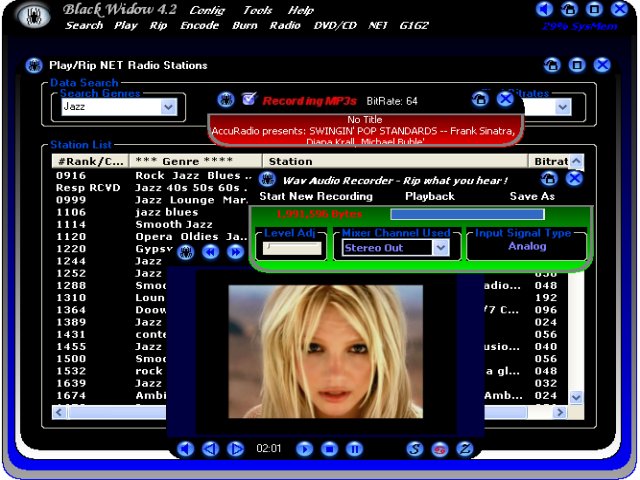Close the Recording MP3s panel
Screen dimensions: 640x480
tap(505, 99)
